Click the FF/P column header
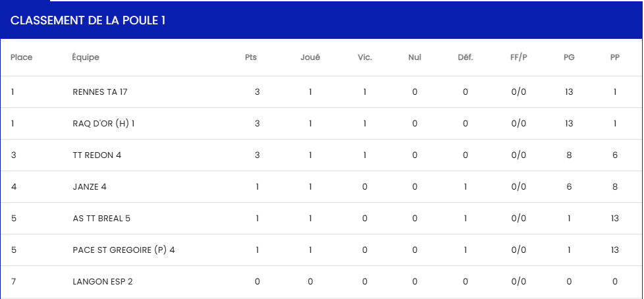This screenshot has width=644, height=299. coord(519,57)
